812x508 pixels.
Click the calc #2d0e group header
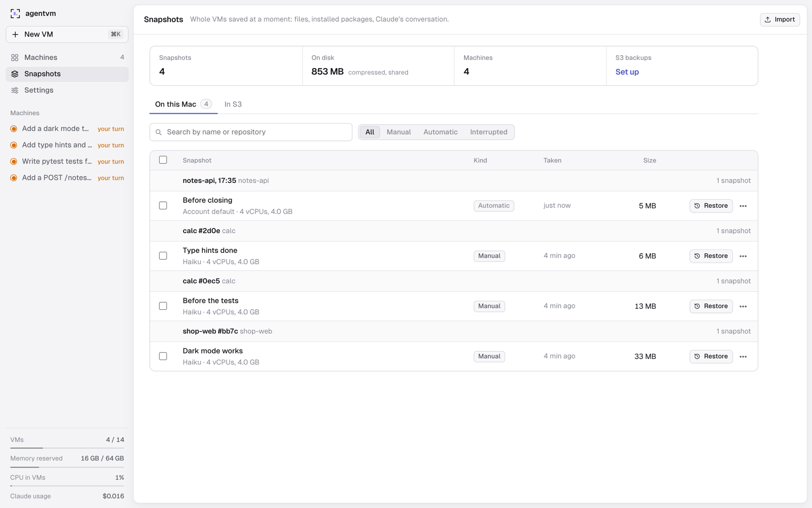tap(454, 231)
